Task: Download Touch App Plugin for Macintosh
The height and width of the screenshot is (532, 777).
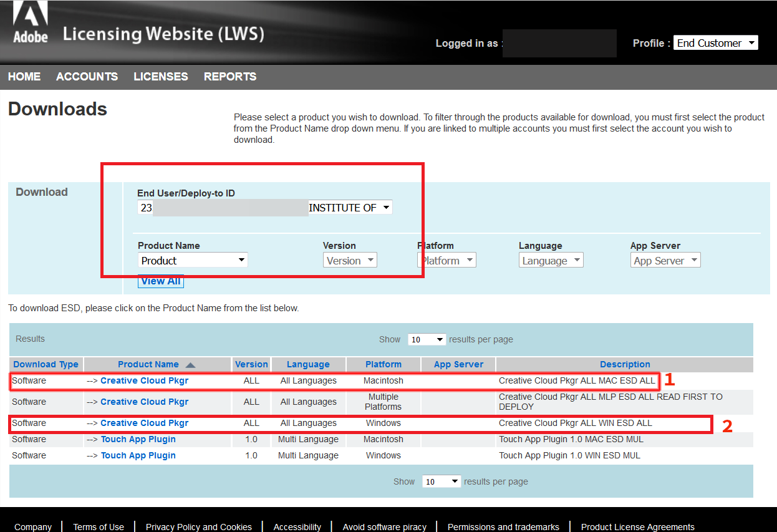Action: point(138,439)
